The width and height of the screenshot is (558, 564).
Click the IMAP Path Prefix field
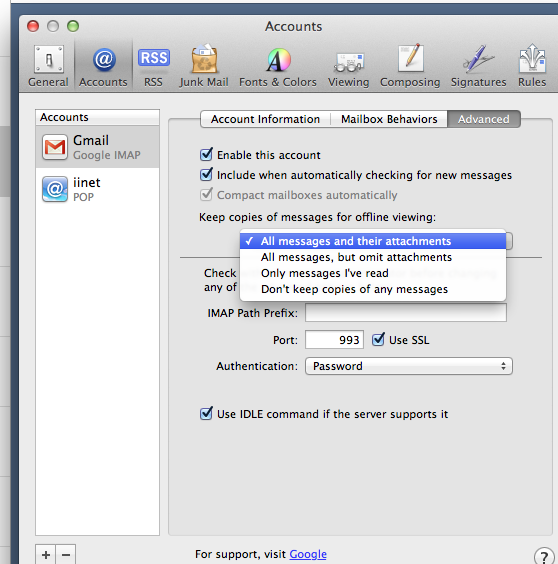[406, 313]
